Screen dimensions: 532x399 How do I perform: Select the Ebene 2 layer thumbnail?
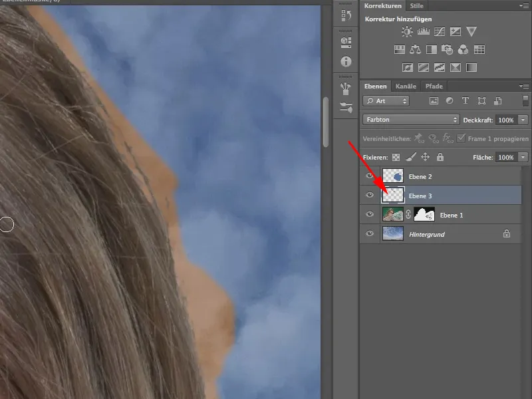(393, 176)
